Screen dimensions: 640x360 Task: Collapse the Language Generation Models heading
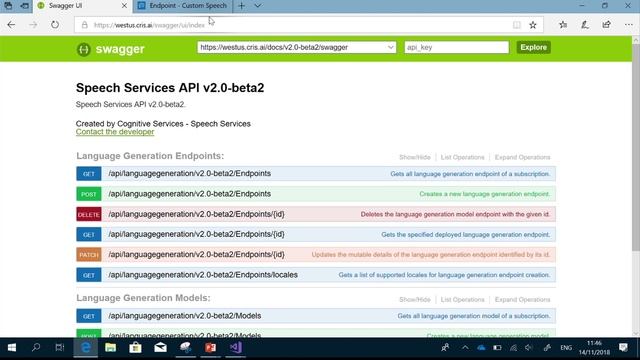(x=143, y=298)
